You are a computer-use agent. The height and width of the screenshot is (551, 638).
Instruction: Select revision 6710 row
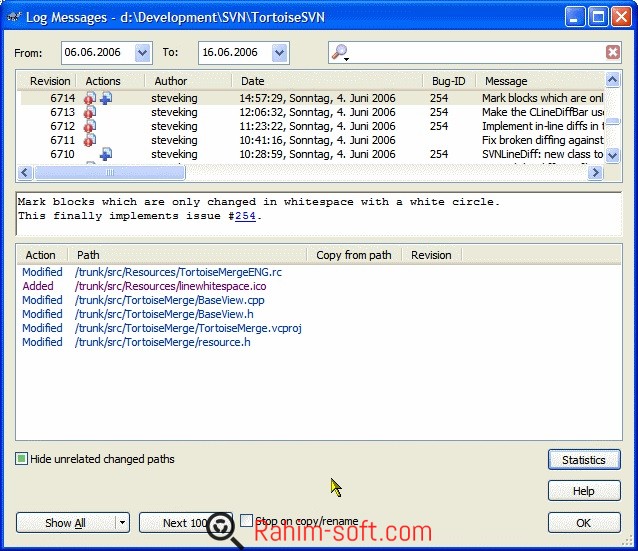[312, 154]
